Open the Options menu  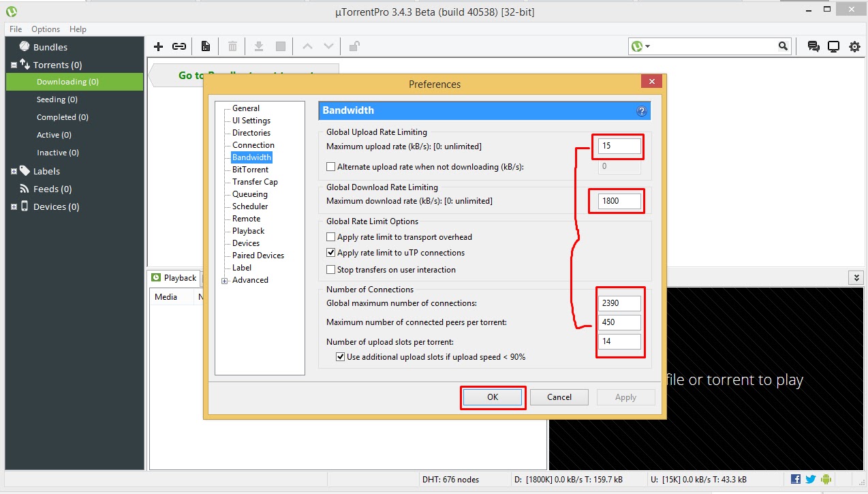[46, 29]
